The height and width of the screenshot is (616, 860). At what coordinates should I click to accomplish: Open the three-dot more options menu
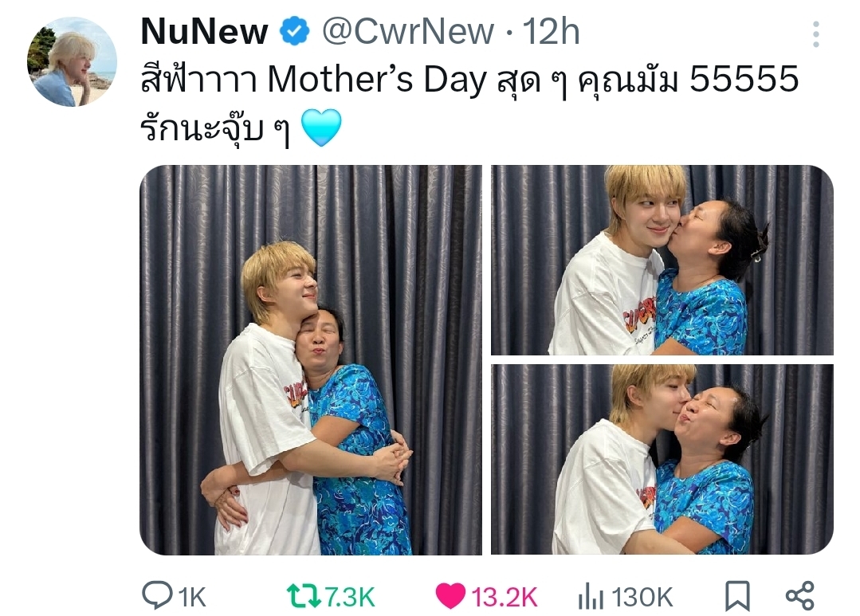(816, 34)
